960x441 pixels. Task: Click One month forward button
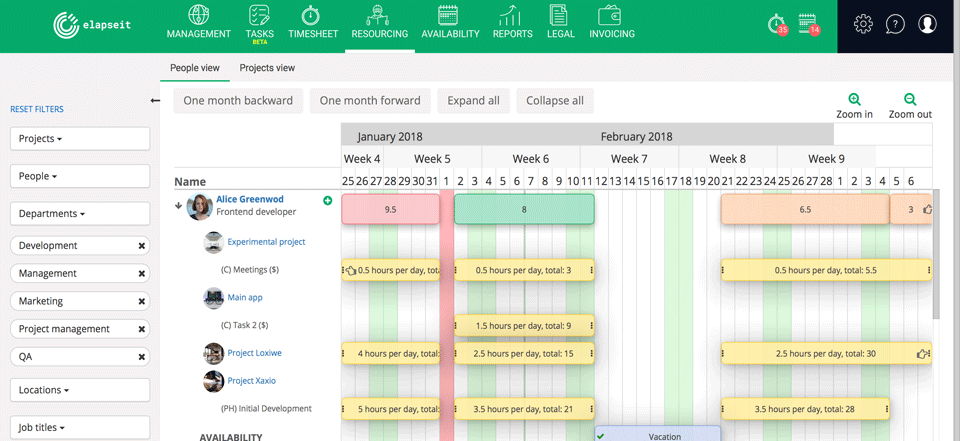click(370, 100)
